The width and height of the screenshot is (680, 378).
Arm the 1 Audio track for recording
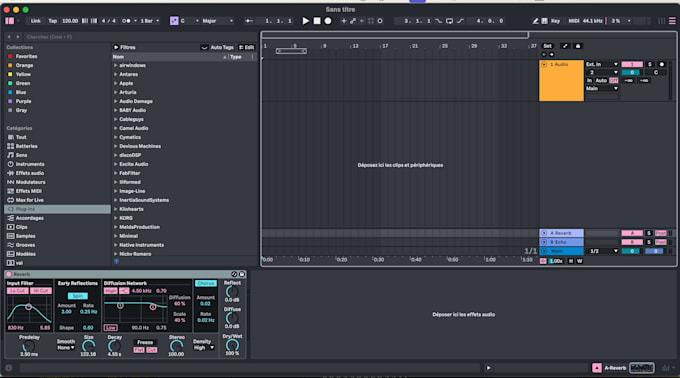(x=661, y=64)
